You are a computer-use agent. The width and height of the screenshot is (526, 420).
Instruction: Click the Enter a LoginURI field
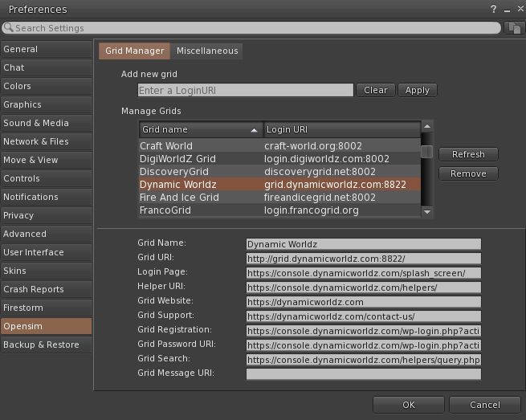tap(246, 90)
